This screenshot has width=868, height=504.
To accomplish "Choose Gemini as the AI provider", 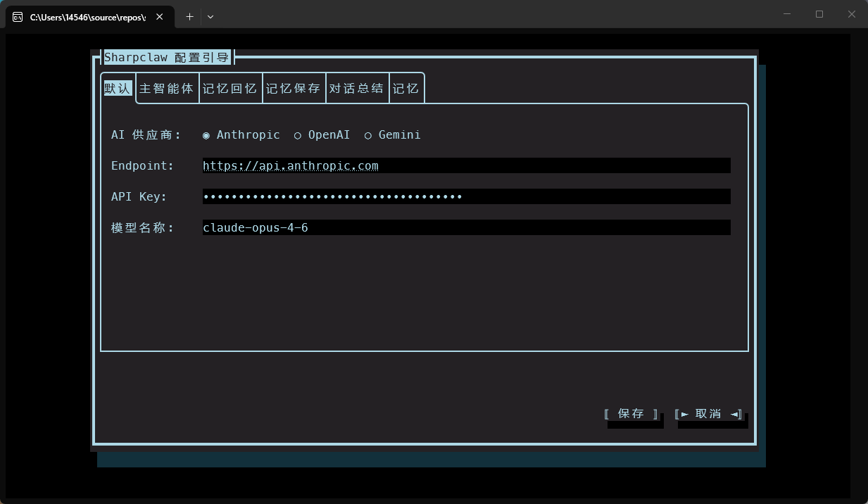I will point(367,134).
